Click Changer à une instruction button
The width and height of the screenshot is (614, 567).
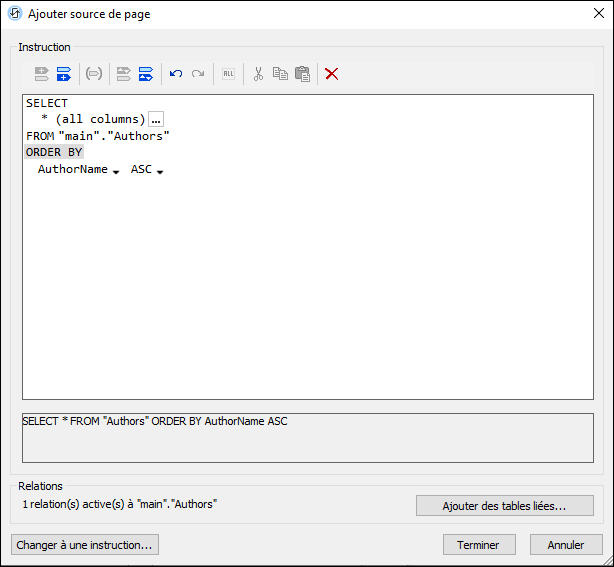tap(85, 545)
